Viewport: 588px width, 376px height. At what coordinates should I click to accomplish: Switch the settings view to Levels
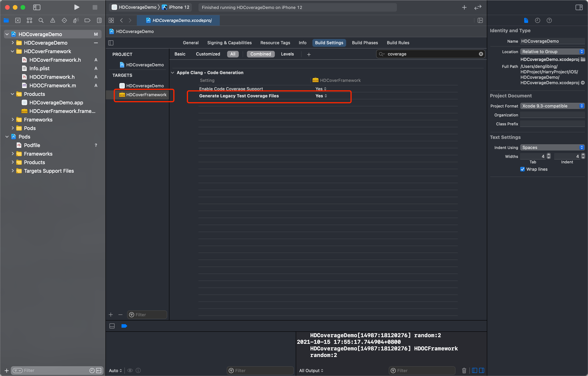tap(287, 54)
